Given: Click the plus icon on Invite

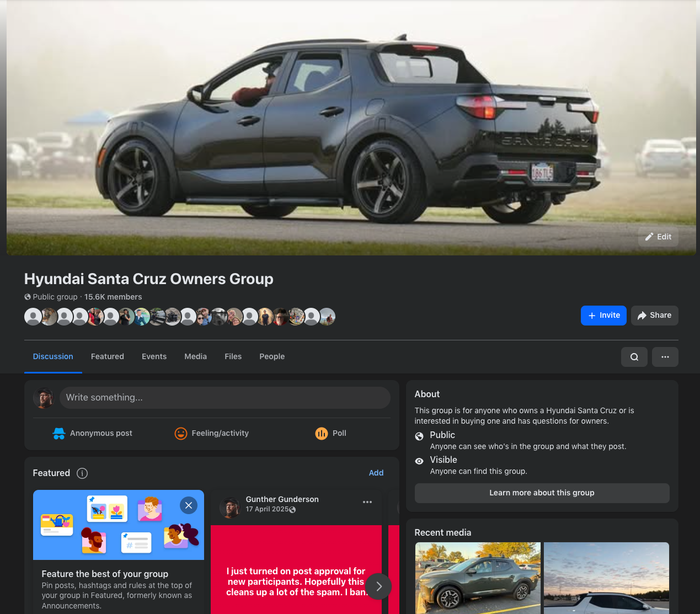Looking at the screenshot, I should tap(592, 316).
